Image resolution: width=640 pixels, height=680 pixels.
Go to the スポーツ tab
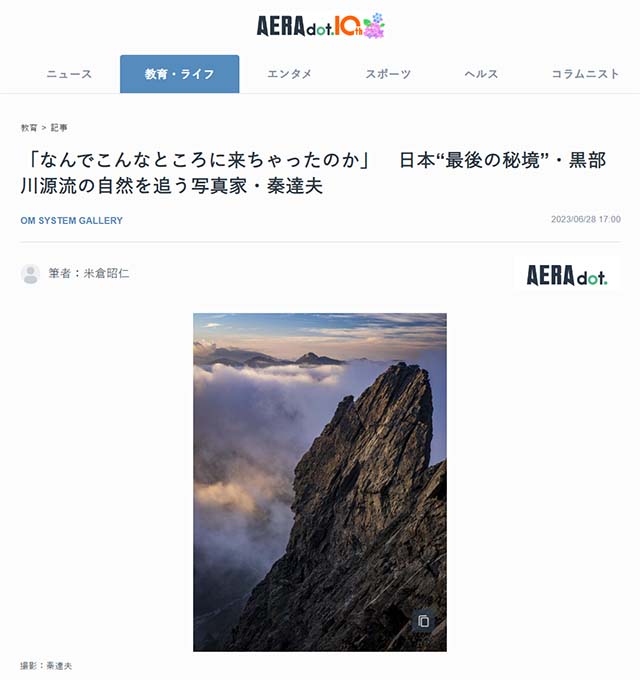(388, 74)
